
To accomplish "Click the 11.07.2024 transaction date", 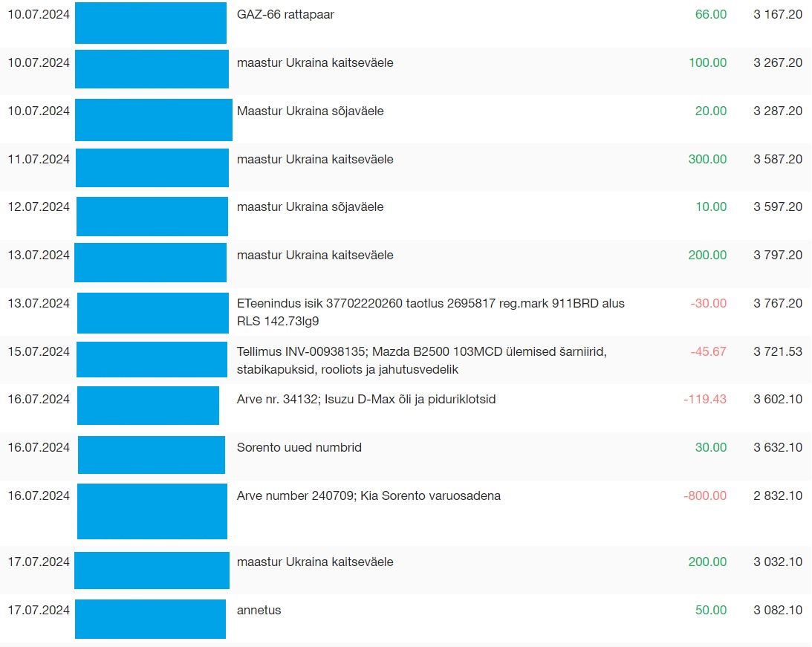I will (x=39, y=159).
